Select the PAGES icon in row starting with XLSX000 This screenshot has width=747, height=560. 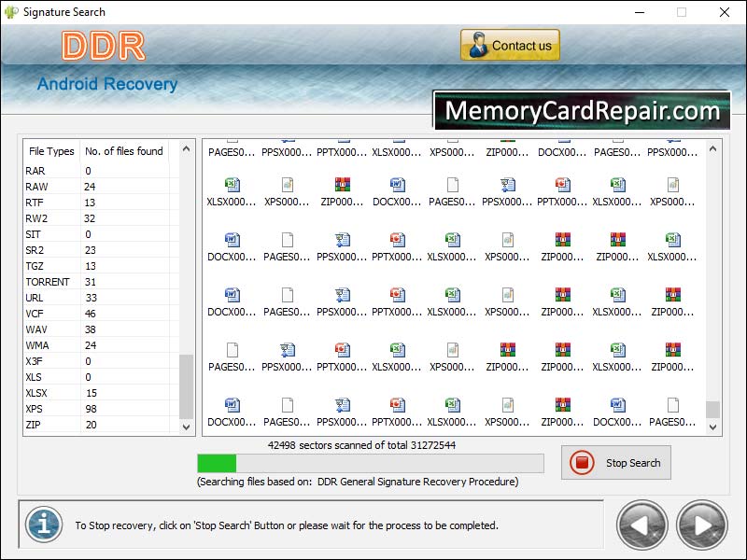(x=453, y=185)
